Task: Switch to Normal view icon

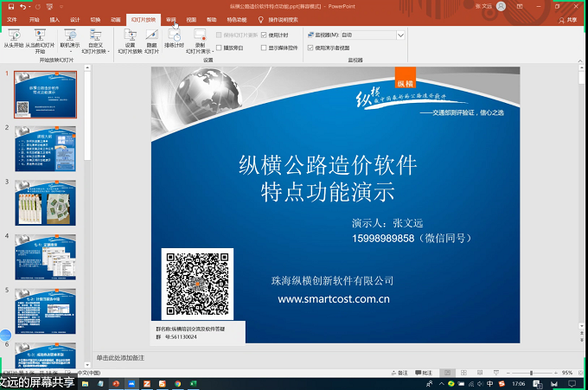Action: pyautogui.click(x=447, y=373)
